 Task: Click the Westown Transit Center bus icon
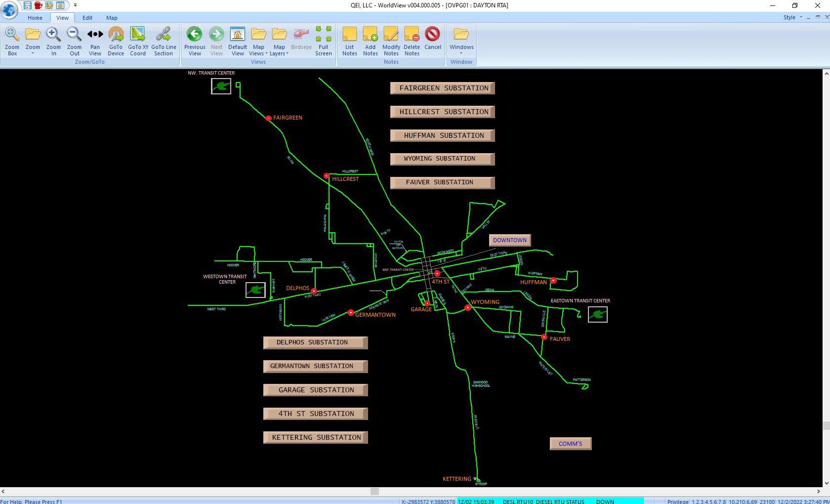pos(255,290)
